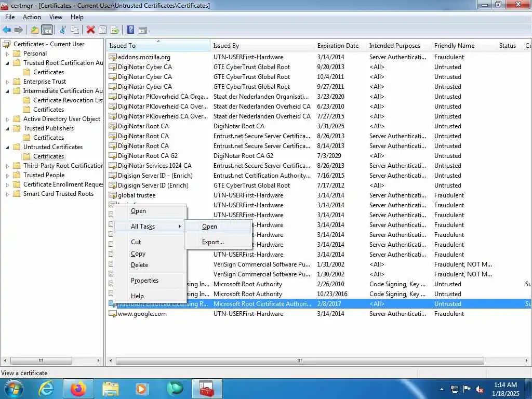The height and width of the screenshot is (399, 532).
Task: Click the Enterprise Trust folder icon
Action: [x=17, y=82]
